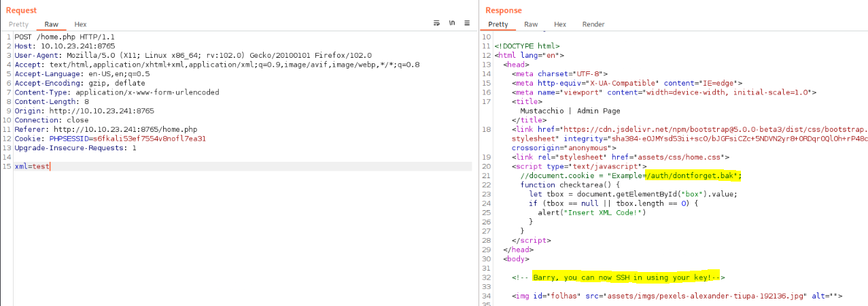868x306 pixels.
Task: Open the Response Render tab
Action: (x=593, y=24)
